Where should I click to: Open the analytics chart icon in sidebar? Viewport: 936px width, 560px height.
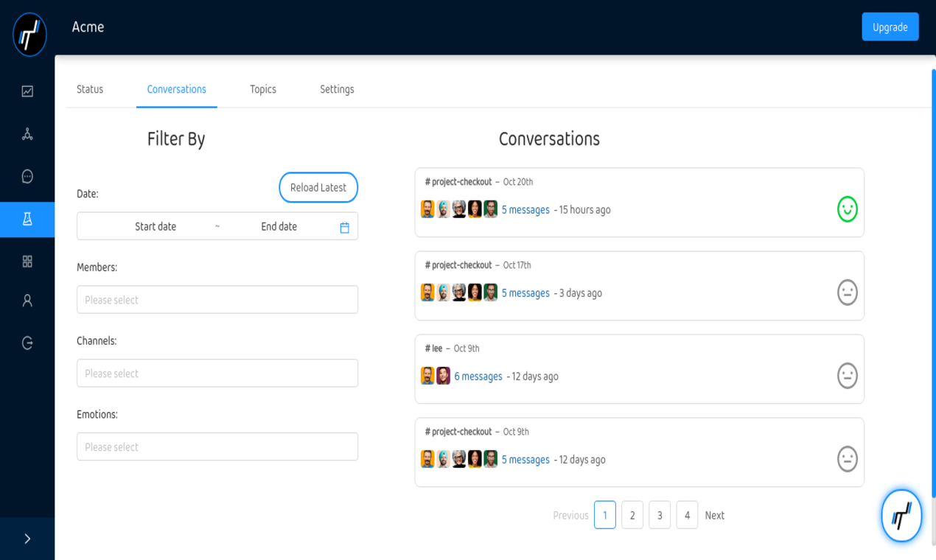tap(27, 91)
